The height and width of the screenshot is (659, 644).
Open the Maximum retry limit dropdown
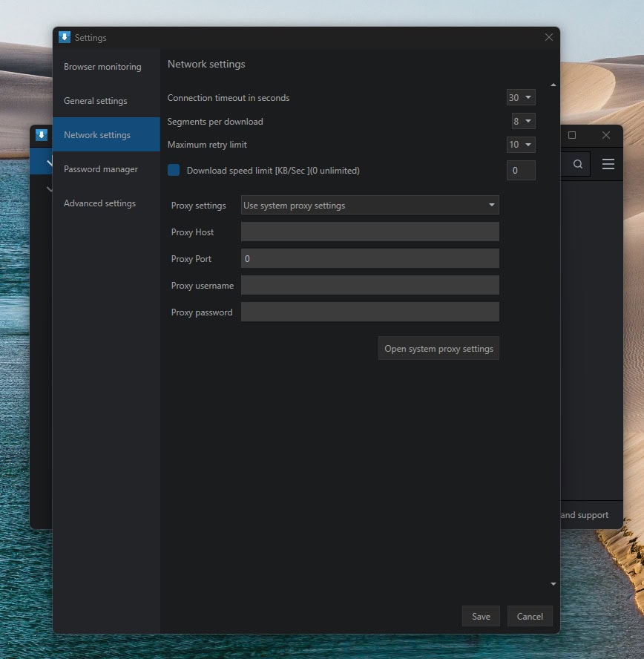click(521, 145)
